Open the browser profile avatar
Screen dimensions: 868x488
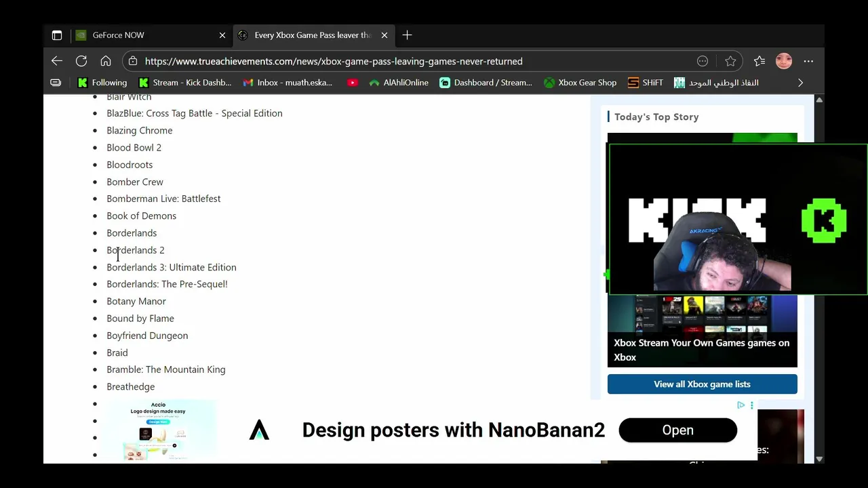point(784,61)
